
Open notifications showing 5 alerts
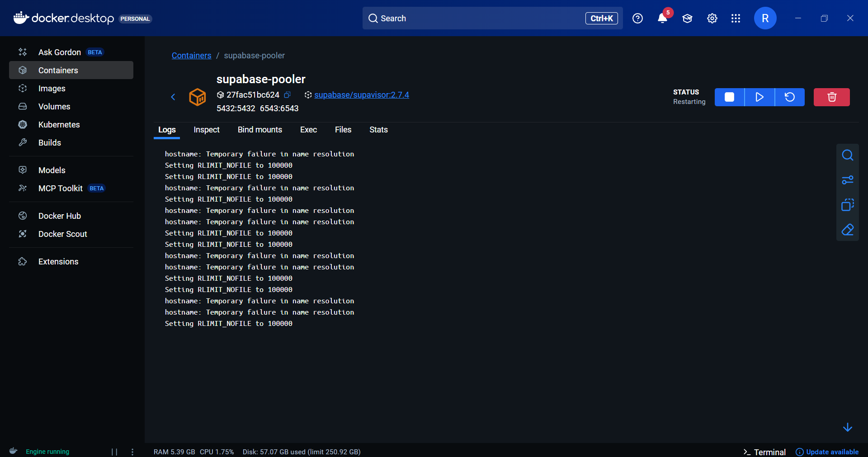[662, 19]
